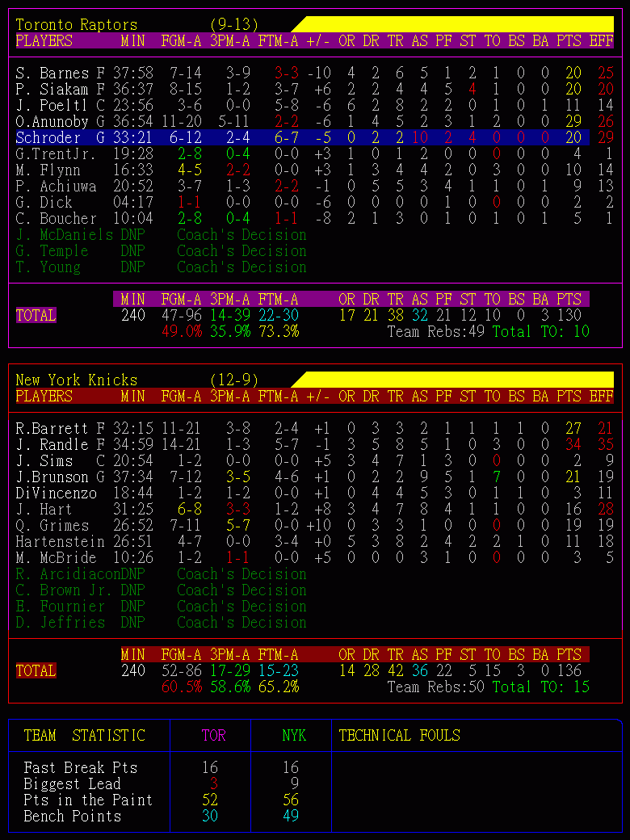Image resolution: width=630 pixels, height=840 pixels.
Task: Click Hartenstein's player name
Action: (60, 542)
